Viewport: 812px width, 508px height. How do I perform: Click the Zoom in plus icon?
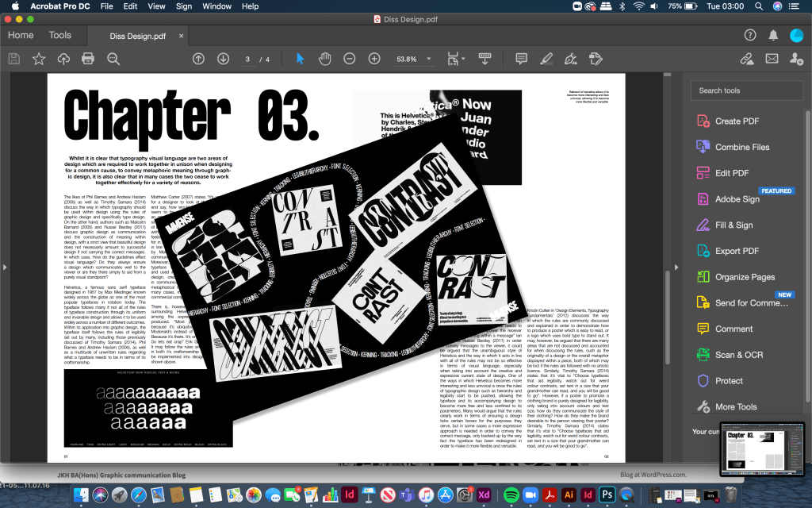(x=374, y=59)
